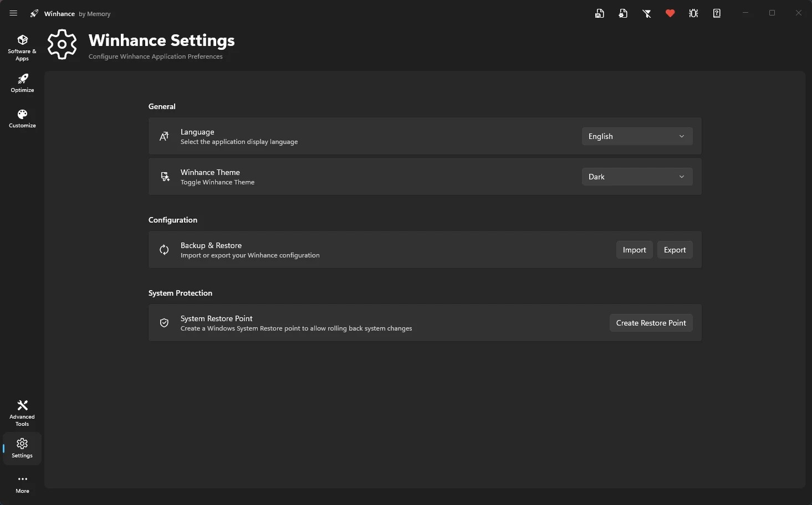The height and width of the screenshot is (505, 812).
Task: Open the Winhance Theme dropdown showing Dark
Action: tap(637, 177)
